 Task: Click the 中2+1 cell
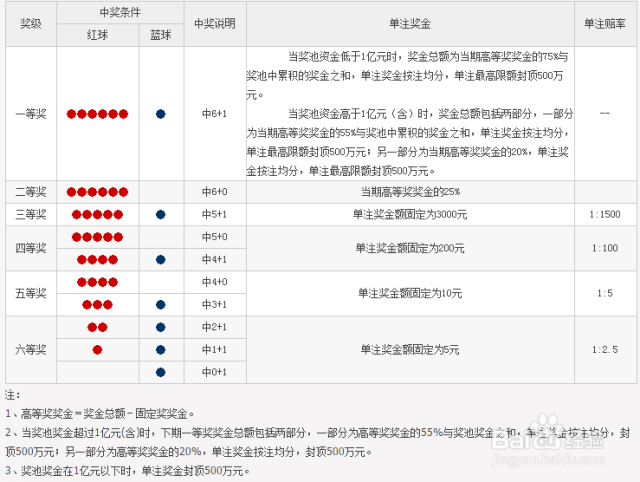(215, 327)
